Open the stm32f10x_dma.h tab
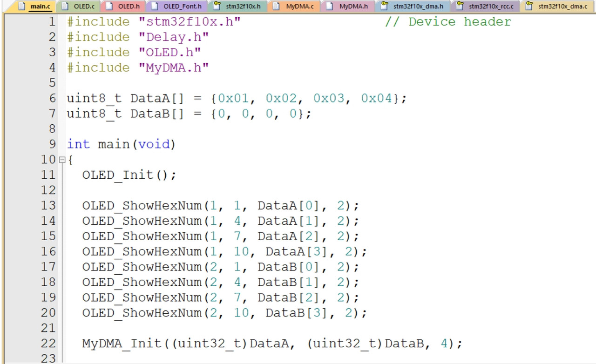 click(x=412, y=7)
